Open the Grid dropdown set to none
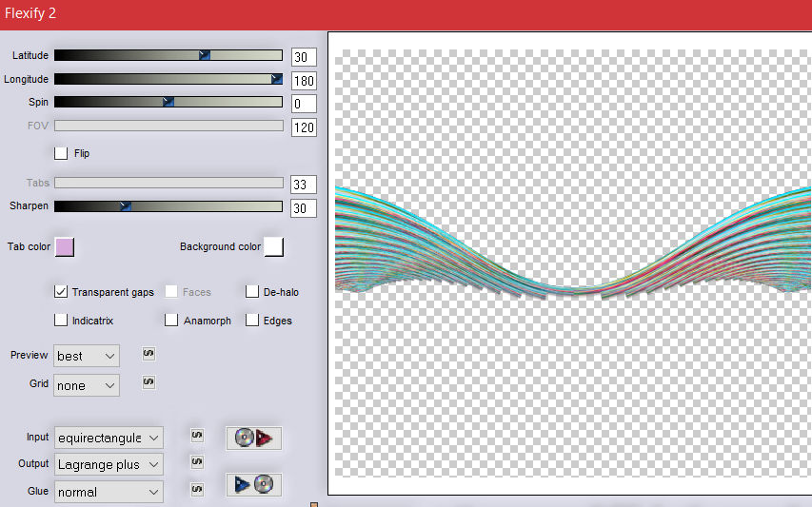This screenshot has width=812, height=507. [x=87, y=385]
